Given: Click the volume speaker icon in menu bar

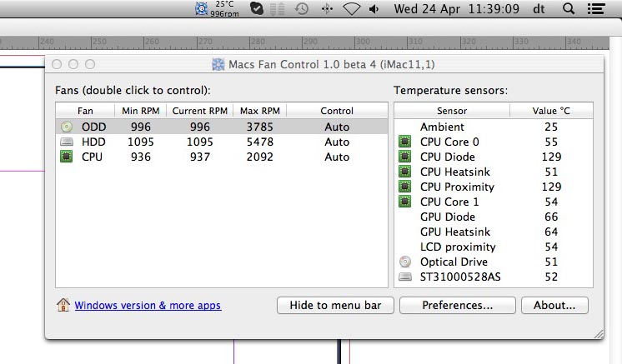Looking at the screenshot, I should pyautogui.click(x=374, y=8).
